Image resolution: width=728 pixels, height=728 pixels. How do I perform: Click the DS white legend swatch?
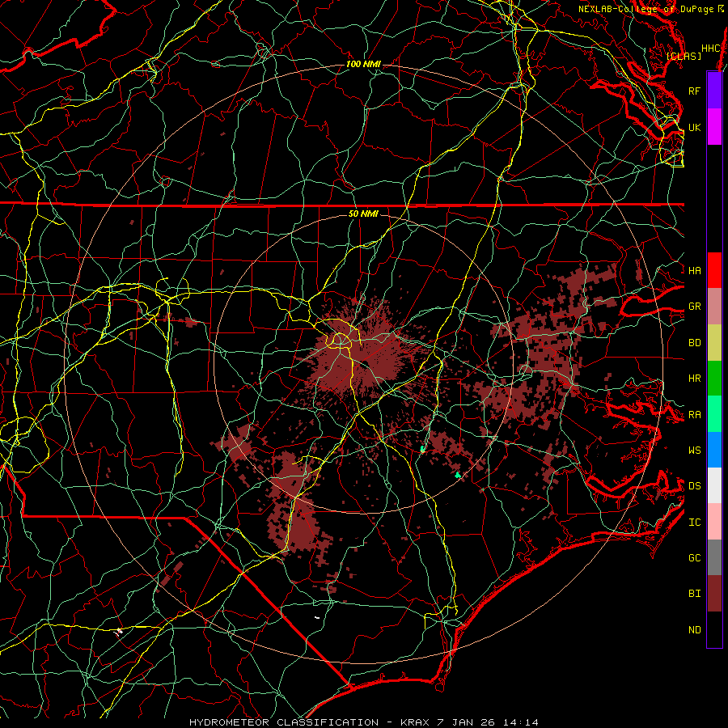pyautogui.click(x=714, y=485)
